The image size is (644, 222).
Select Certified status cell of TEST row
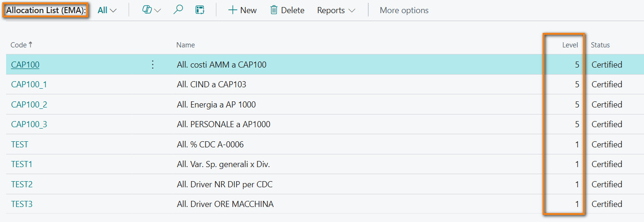tap(607, 145)
